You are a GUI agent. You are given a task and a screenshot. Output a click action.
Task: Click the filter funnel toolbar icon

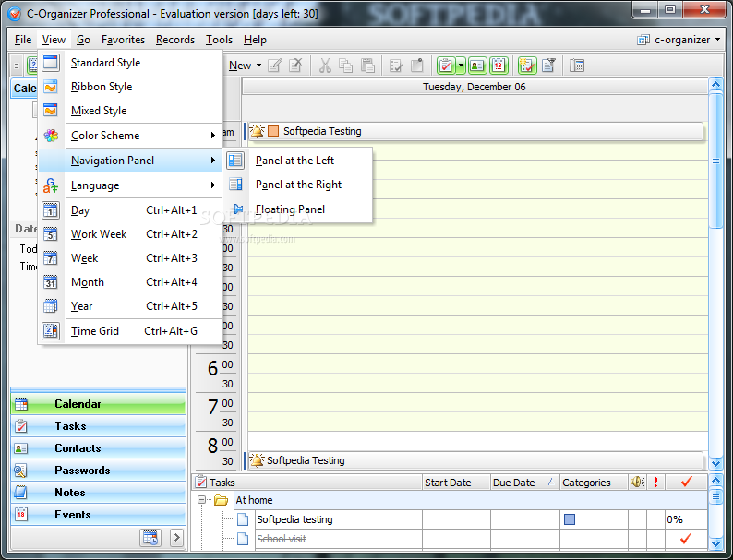tap(548, 66)
